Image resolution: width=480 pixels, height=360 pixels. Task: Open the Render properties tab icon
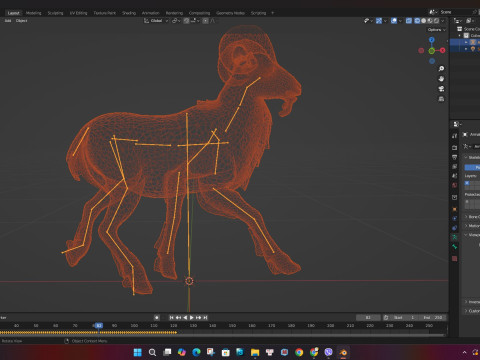[x=455, y=147]
